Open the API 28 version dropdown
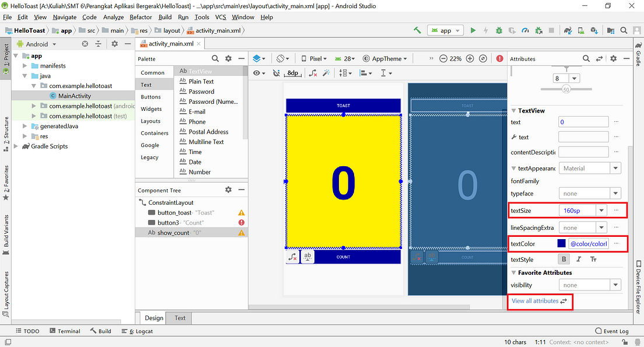This screenshot has width=644, height=347. pyautogui.click(x=345, y=59)
